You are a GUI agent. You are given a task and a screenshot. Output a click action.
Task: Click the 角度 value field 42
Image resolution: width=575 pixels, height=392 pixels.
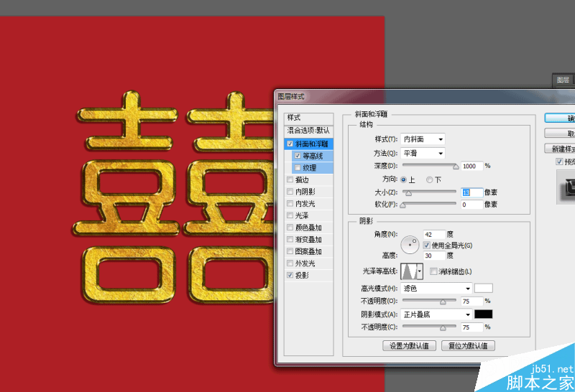point(434,234)
